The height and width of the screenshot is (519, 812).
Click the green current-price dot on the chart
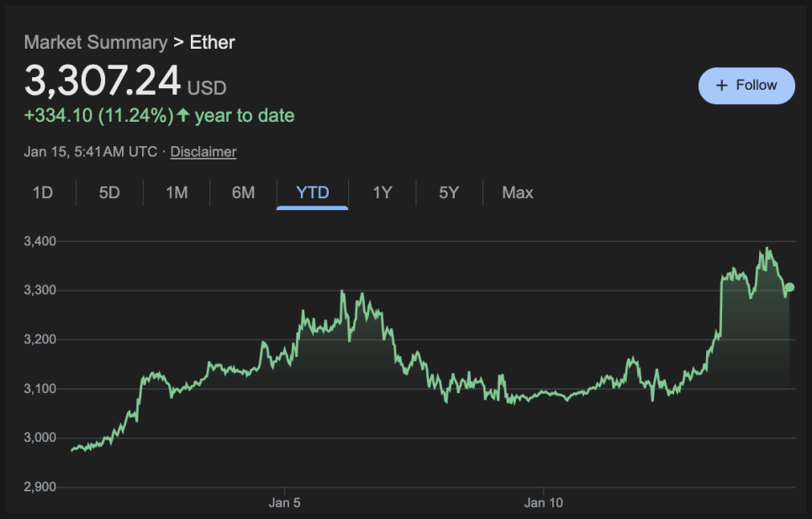(789, 287)
